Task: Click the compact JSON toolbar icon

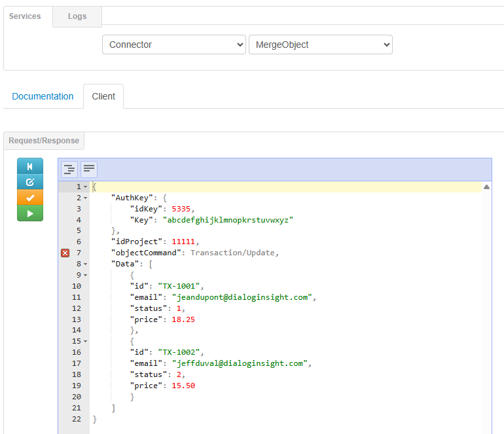Action: (x=89, y=169)
